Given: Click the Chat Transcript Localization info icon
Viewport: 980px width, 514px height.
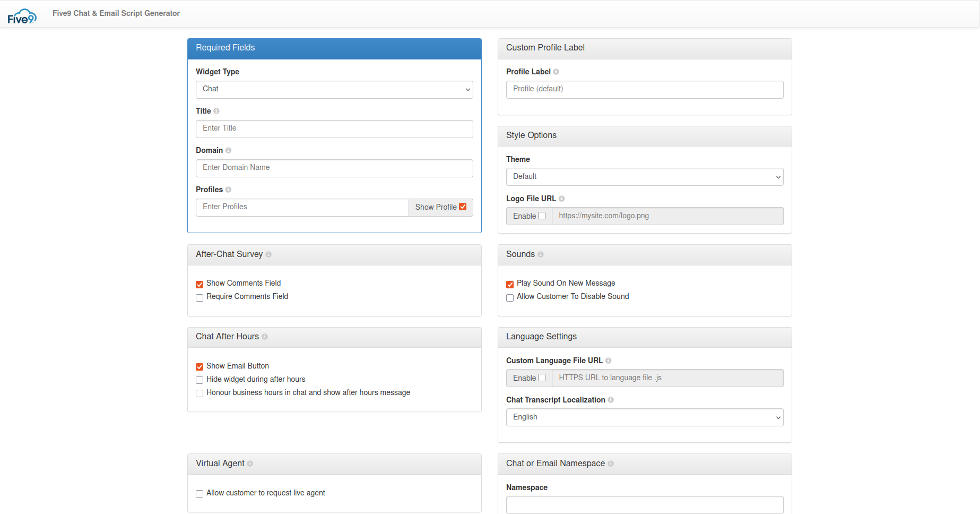Looking at the screenshot, I should click(611, 400).
